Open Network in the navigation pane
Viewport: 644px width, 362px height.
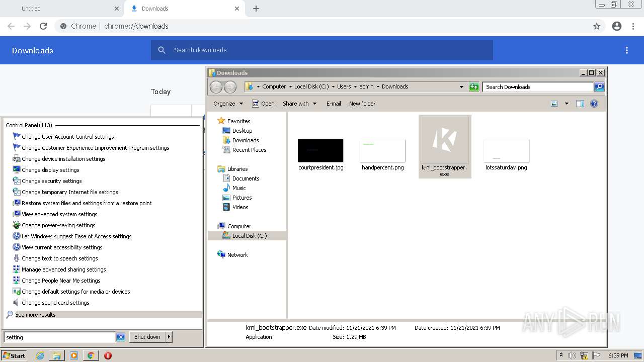237,255
